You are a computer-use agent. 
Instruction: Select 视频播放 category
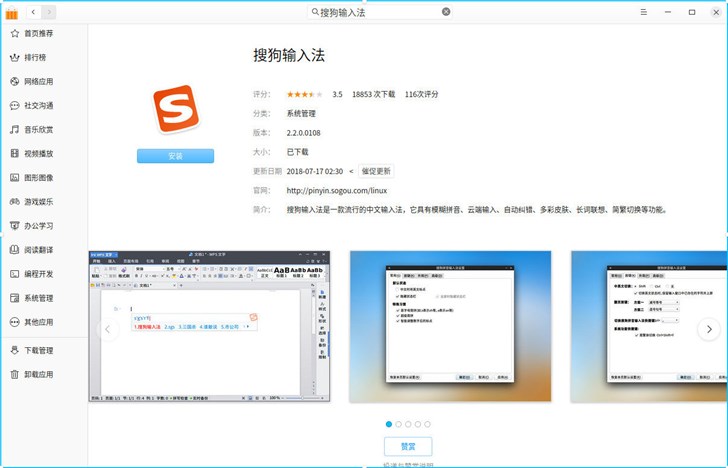tap(39, 154)
